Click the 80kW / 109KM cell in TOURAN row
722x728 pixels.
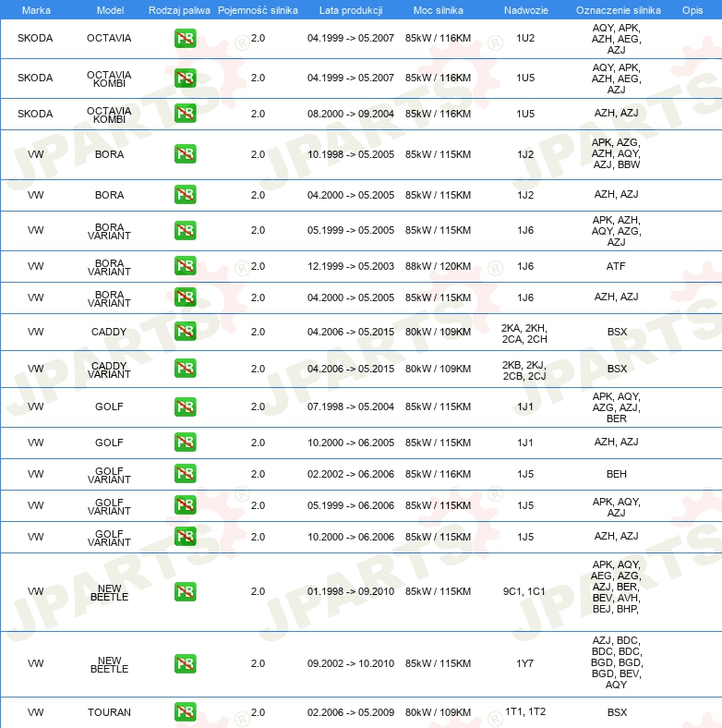[438, 712]
